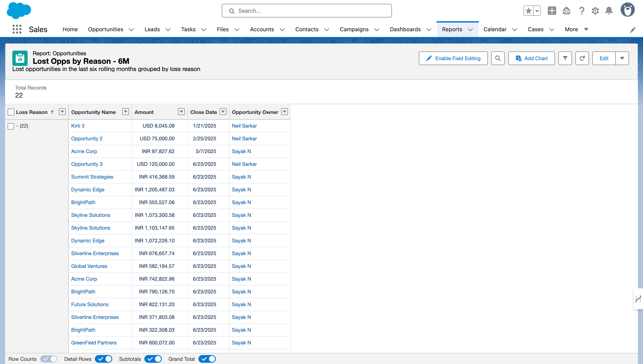Open Neil Sarkar owner link for Kirti 3
Image resolution: width=643 pixels, height=364 pixels.
click(x=244, y=126)
